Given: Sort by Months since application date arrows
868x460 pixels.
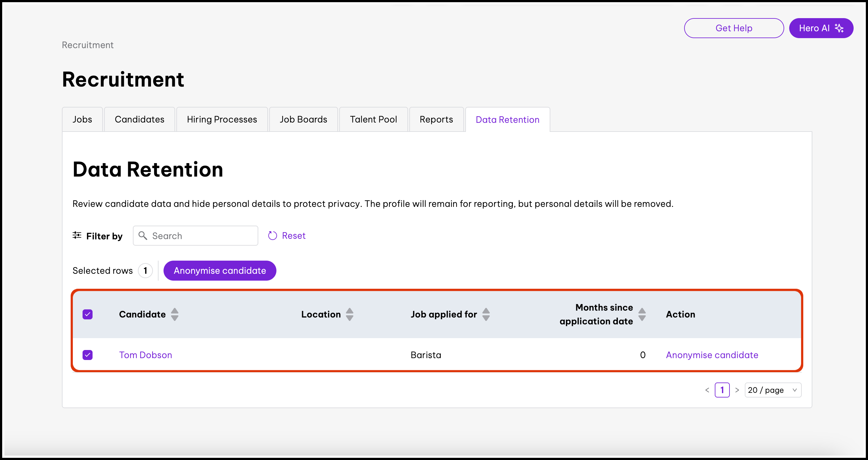Looking at the screenshot, I should (x=642, y=314).
